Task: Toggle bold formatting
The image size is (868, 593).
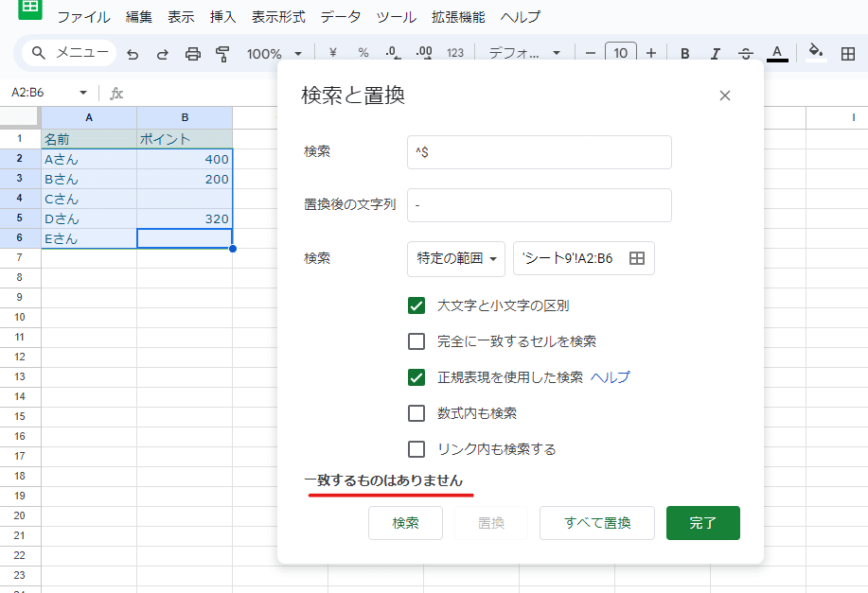Action: point(684,53)
